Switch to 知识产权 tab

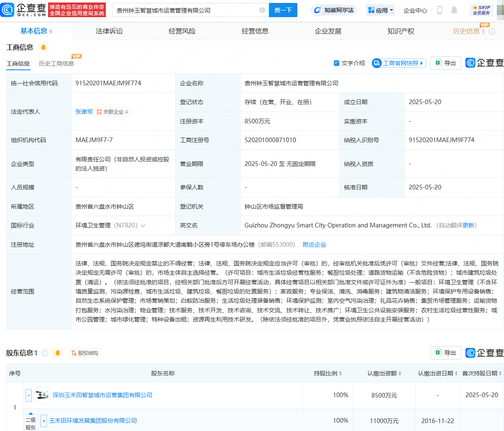pyautogui.click(x=401, y=31)
